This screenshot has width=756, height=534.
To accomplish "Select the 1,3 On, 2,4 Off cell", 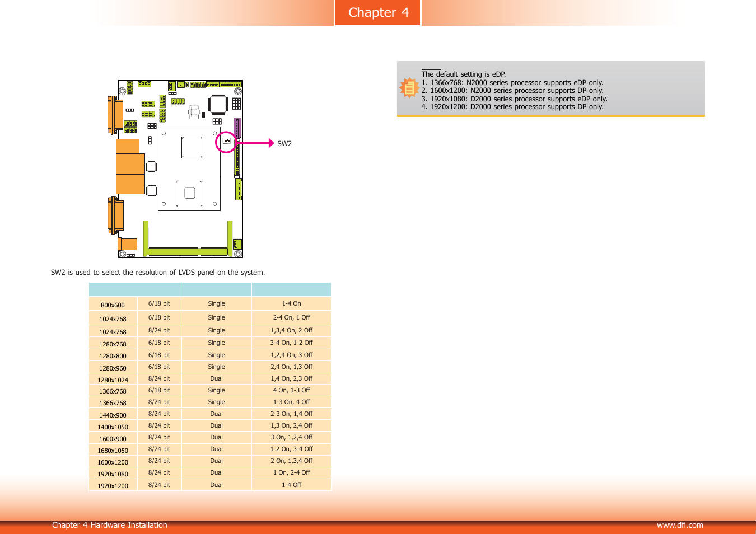I will click(x=291, y=425).
